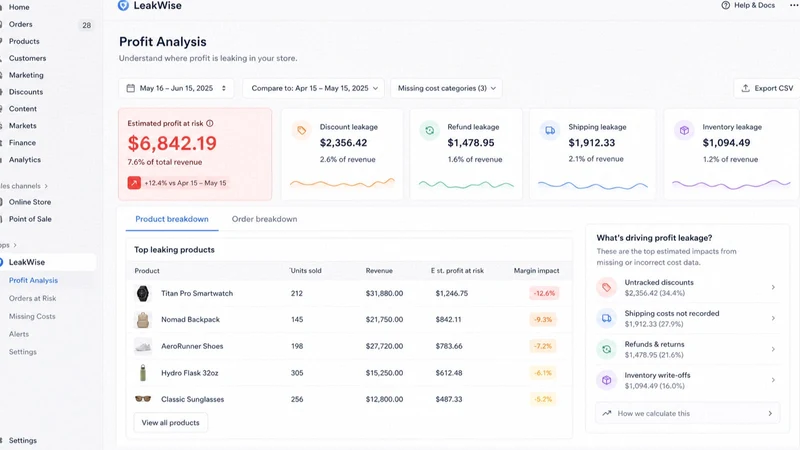The image size is (800, 450).
Task: Open Online Store channel
Action: [x=30, y=202]
